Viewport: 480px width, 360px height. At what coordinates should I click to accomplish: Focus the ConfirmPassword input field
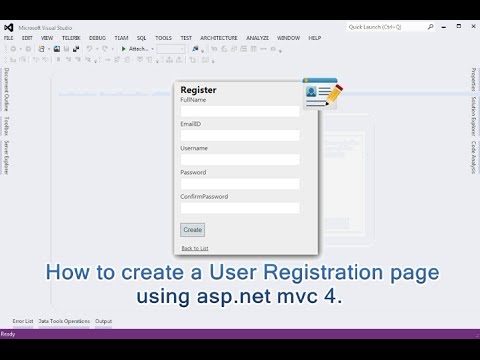tap(240, 208)
